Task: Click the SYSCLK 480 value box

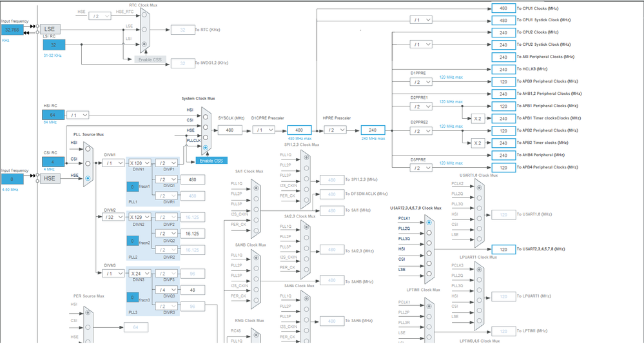Action: tap(229, 130)
